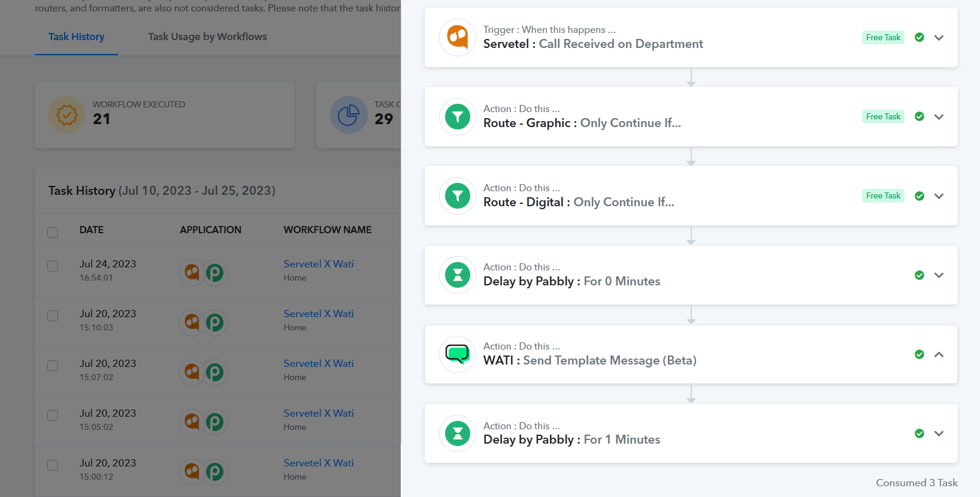
Task: Click green success check on Route - Graphic step
Action: [919, 116]
